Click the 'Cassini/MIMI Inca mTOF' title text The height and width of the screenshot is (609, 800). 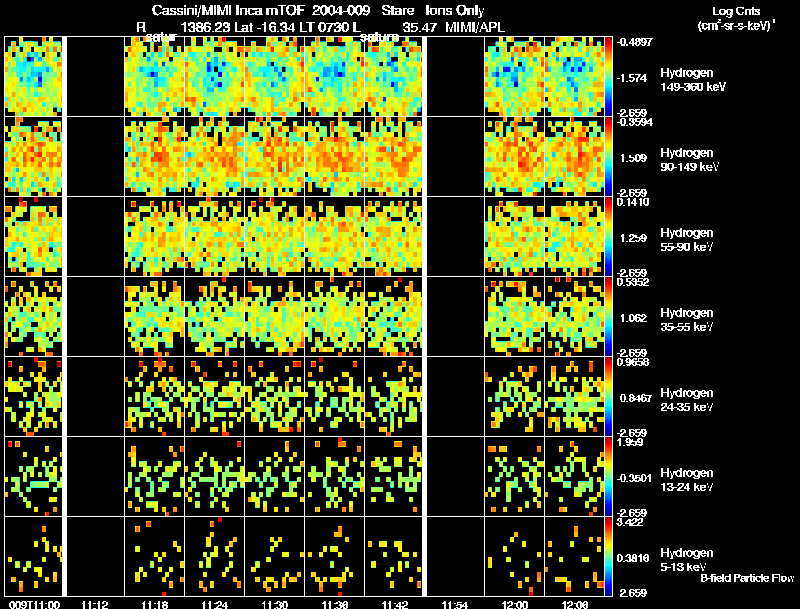pos(228,10)
